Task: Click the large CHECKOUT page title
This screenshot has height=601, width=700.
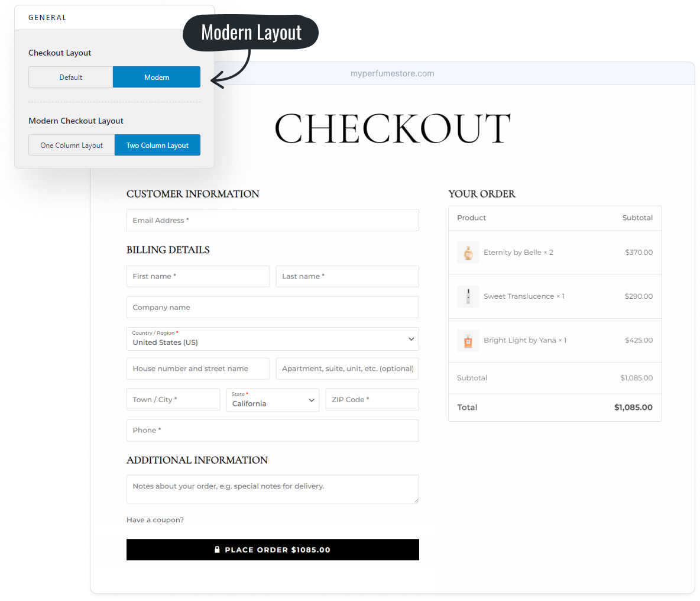Action: [393, 128]
